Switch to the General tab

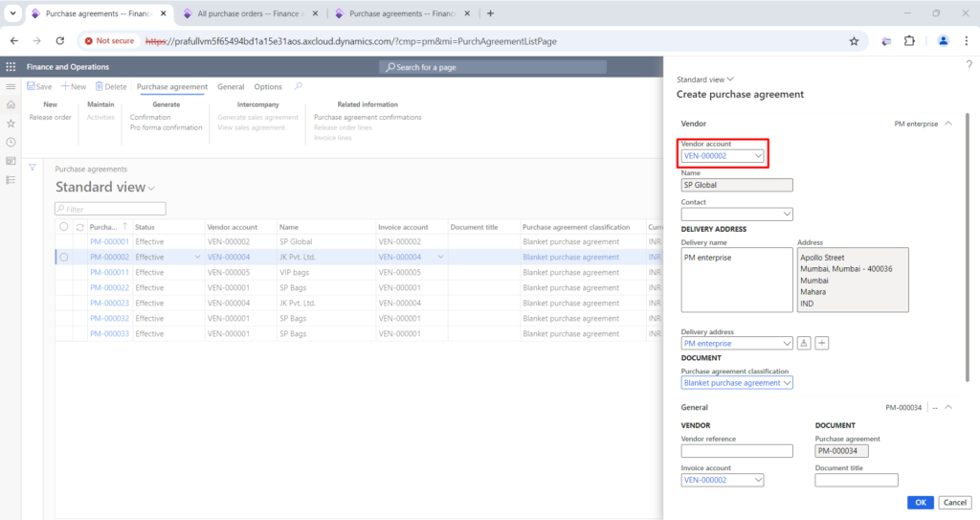[x=231, y=87]
